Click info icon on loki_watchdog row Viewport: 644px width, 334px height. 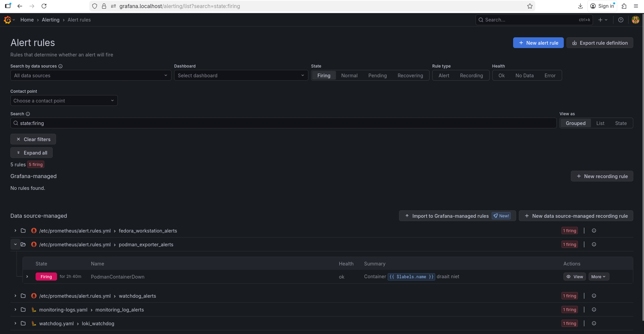click(594, 323)
